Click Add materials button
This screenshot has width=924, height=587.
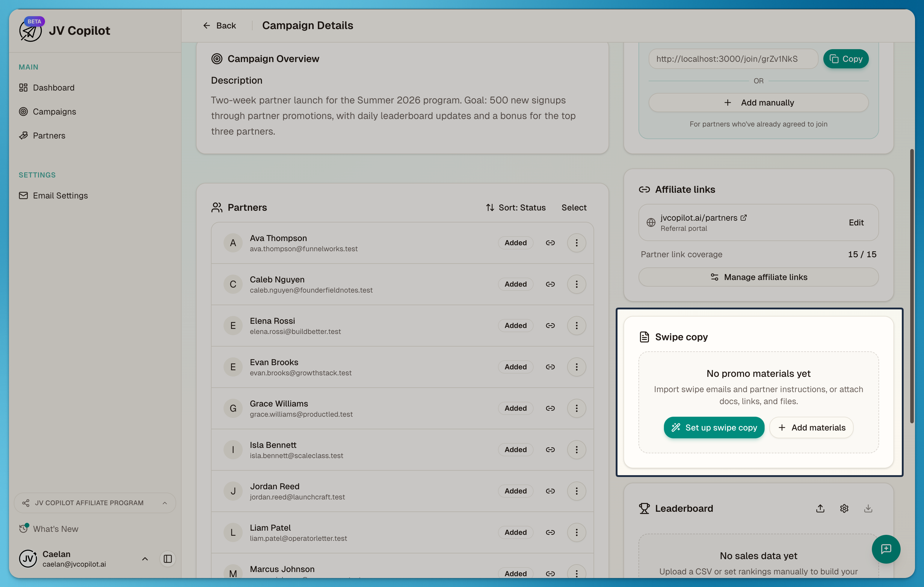tap(811, 428)
